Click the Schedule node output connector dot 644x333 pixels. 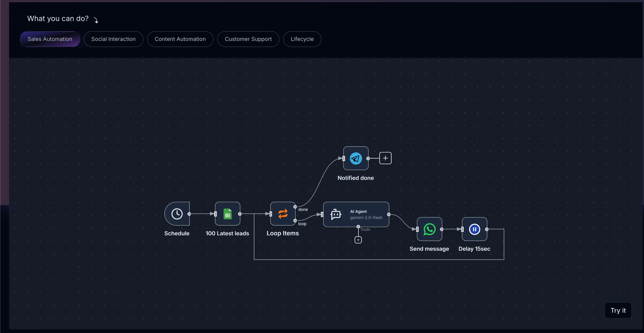click(189, 214)
